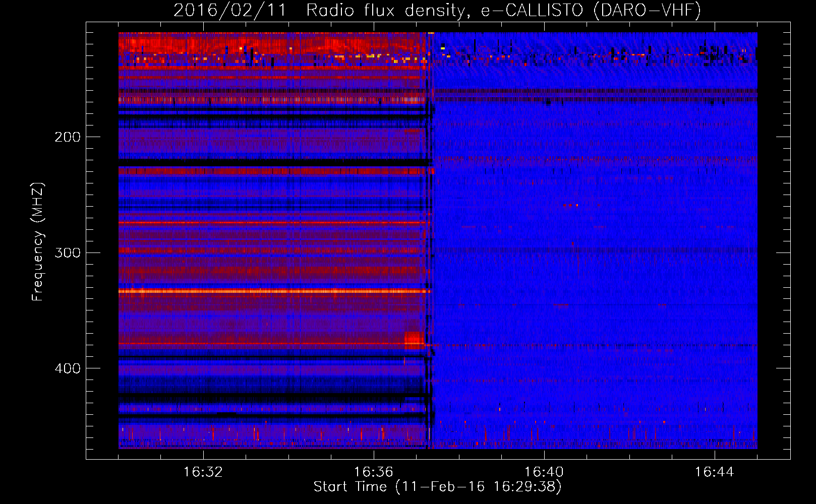Select the 300 frequency tick label
Screen dimensions: 816x504
68,253
